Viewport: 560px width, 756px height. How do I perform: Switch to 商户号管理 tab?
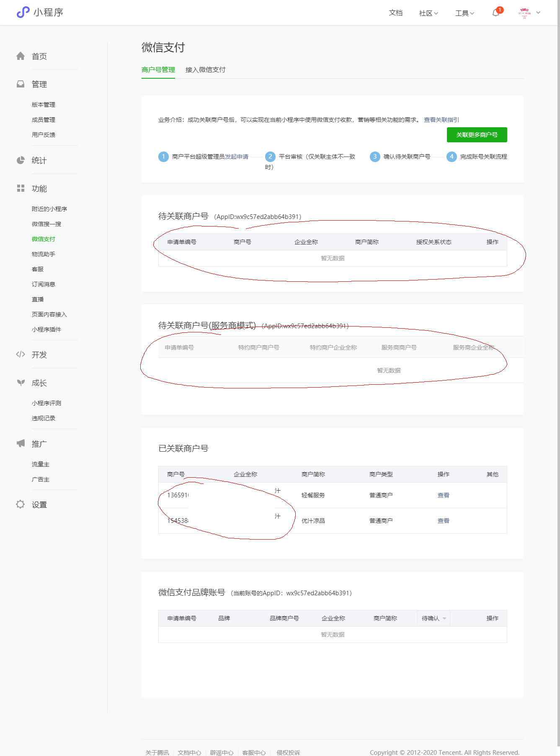tap(158, 70)
